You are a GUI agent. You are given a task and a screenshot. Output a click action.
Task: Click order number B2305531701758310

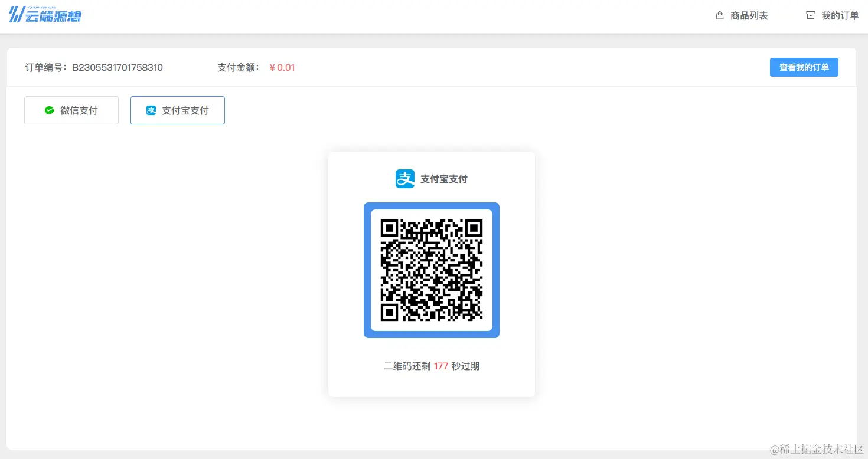[x=118, y=67]
